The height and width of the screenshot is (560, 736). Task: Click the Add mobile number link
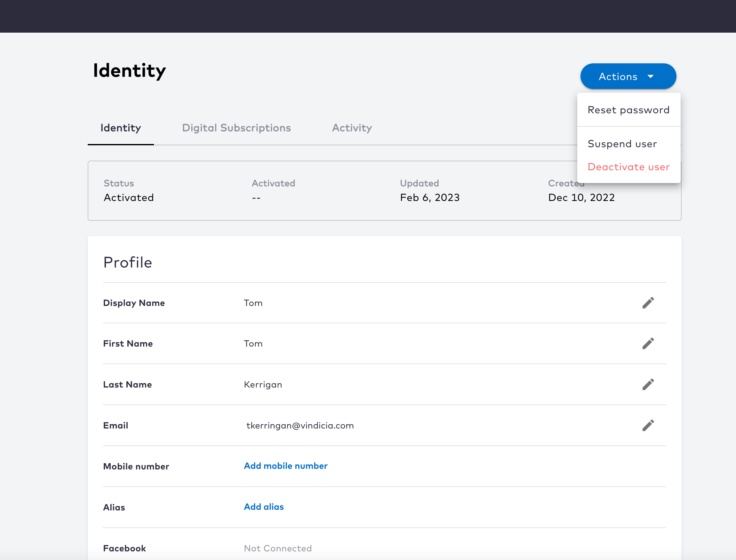(x=286, y=466)
